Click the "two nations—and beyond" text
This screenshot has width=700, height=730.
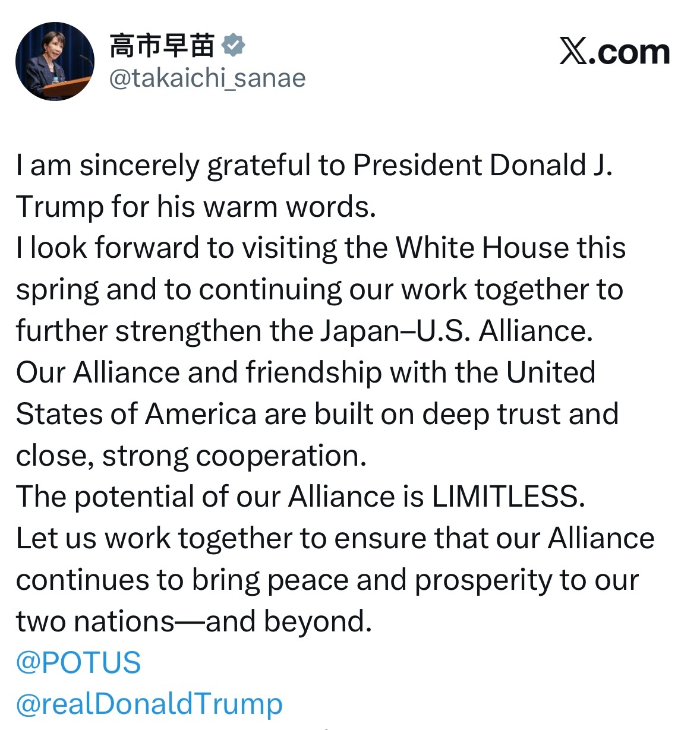tap(193, 621)
